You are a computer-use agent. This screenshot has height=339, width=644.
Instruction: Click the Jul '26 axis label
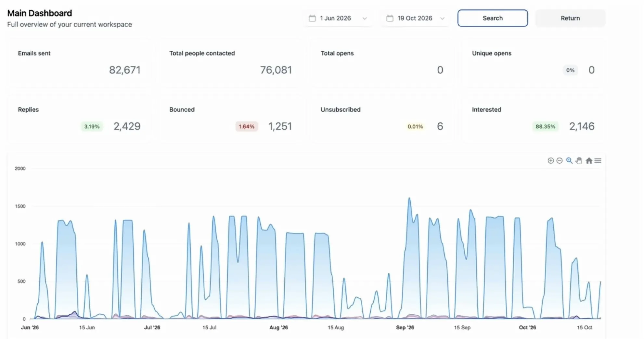[x=152, y=327]
